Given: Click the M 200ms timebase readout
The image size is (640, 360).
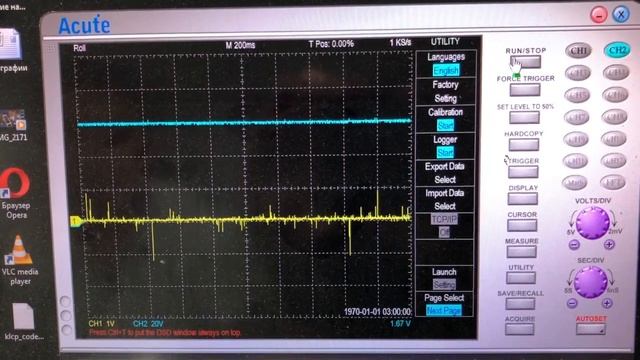Looking at the screenshot, I should (240, 45).
